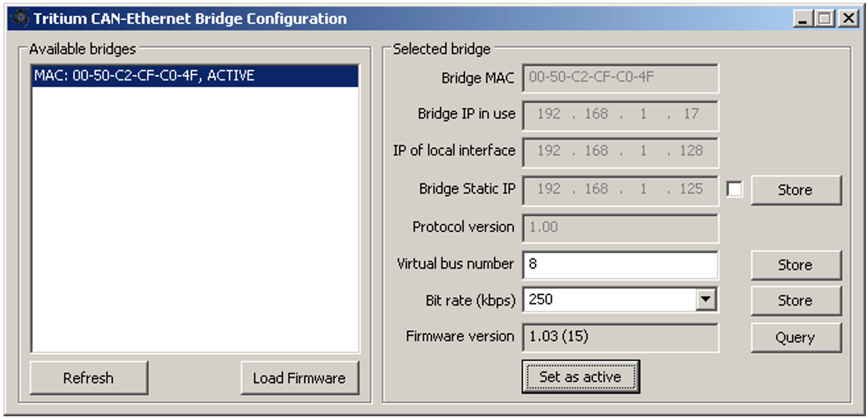Viewport: 868px width, 419px height.
Task: Enable the Bridge Static IP checkbox
Action: (734, 189)
